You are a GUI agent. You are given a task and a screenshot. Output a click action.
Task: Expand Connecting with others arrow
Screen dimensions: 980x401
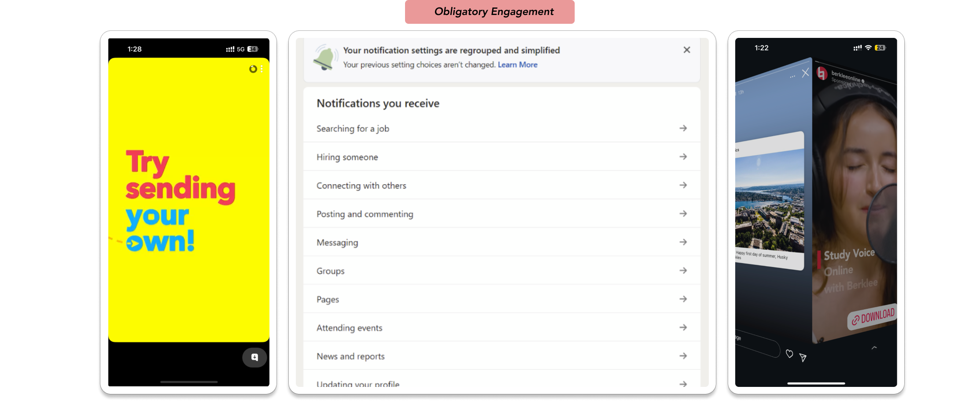pos(683,185)
